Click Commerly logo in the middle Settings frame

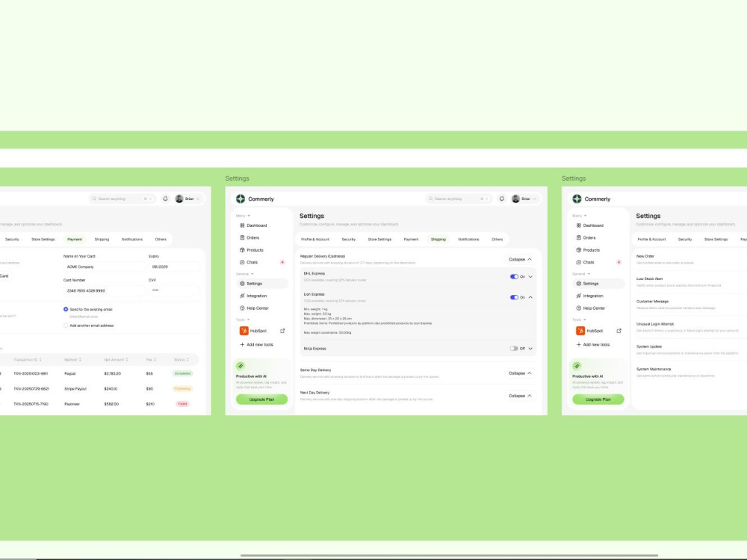(241, 199)
